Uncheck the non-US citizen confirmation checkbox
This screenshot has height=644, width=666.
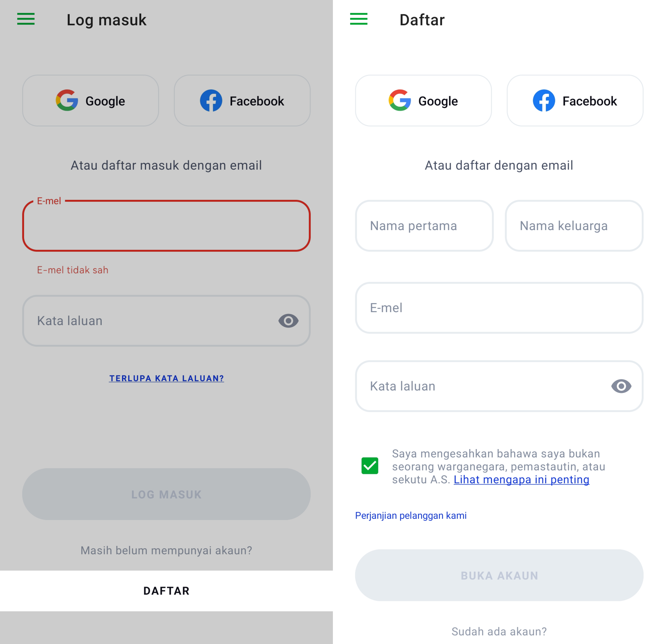coord(370,466)
